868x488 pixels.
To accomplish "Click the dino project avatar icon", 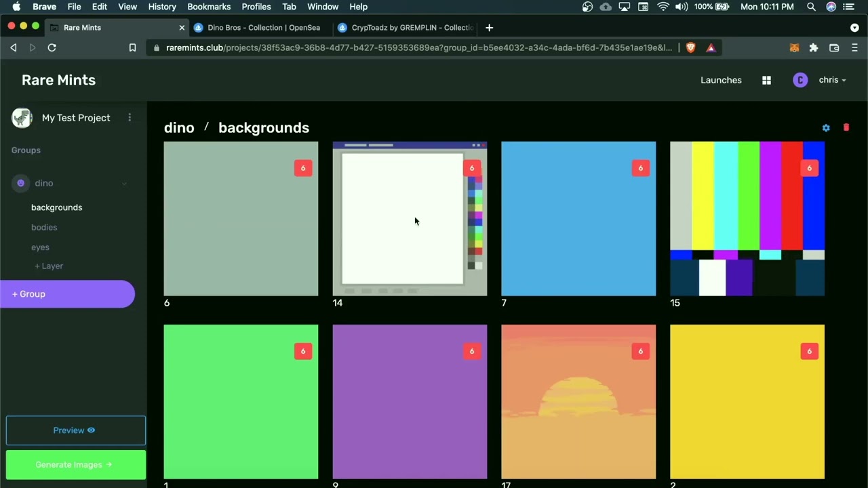I will point(22,117).
